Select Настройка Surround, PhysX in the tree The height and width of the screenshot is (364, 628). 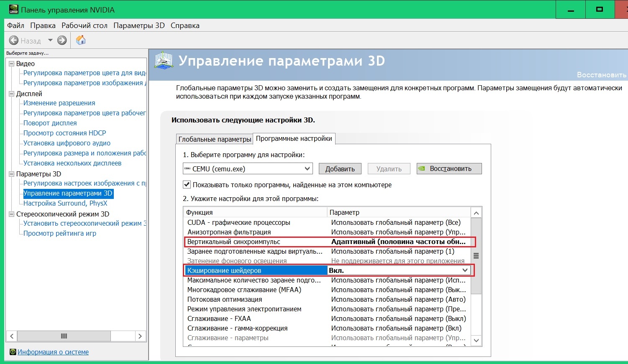click(x=65, y=203)
